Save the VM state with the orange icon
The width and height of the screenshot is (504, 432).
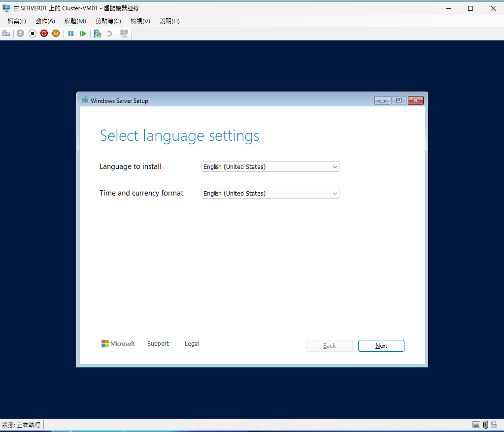(x=56, y=33)
